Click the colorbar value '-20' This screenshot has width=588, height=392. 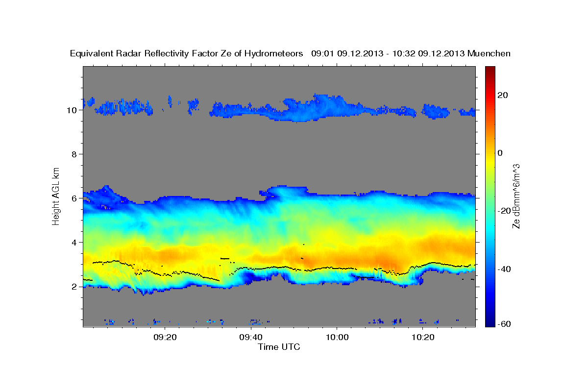[x=504, y=211]
